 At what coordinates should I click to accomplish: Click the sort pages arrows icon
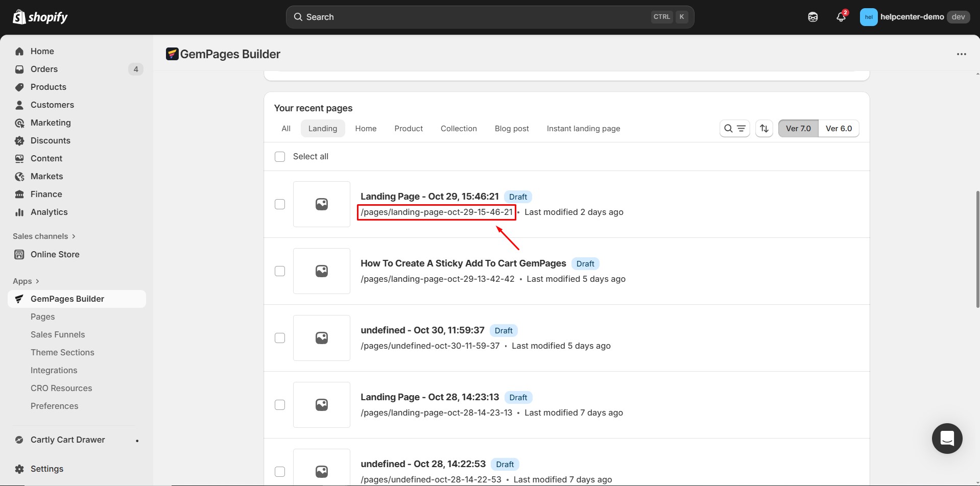click(x=764, y=129)
